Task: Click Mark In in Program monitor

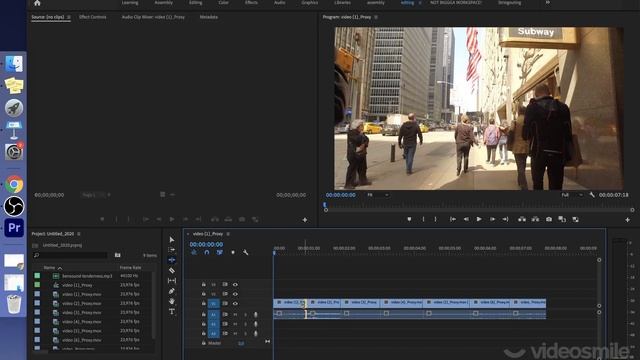Action: click(423, 220)
